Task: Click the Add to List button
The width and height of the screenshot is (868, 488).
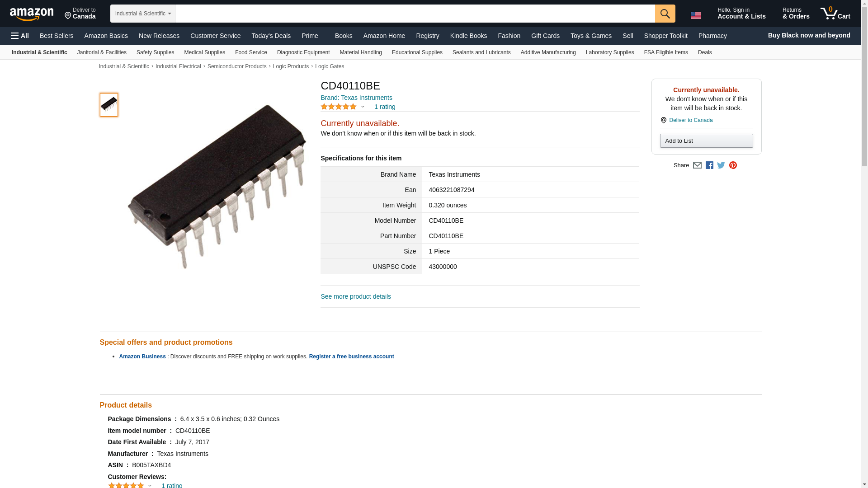Action: tap(706, 141)
